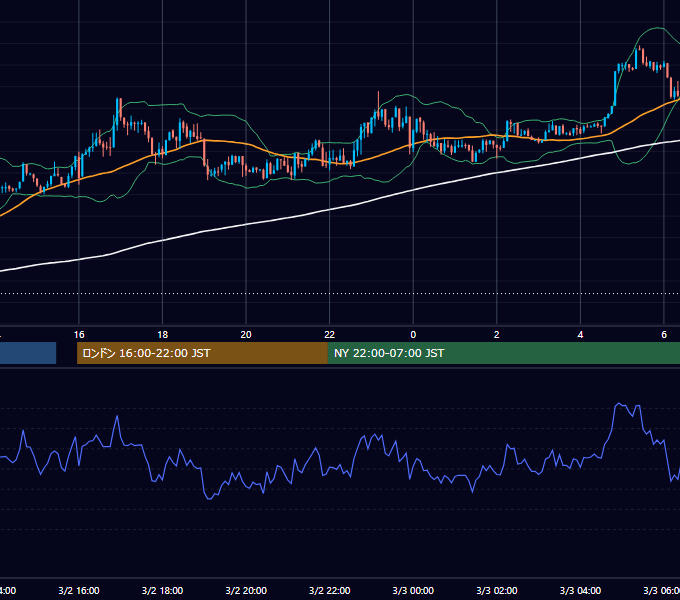
Task: Click the NY 22:00-07:00 JST session bar
Action: click(x=503, y=353)
